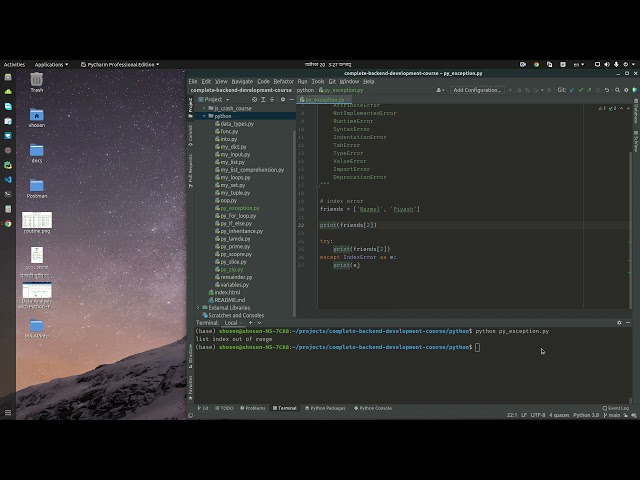Open Python Packages tool tab

point(325,408)
